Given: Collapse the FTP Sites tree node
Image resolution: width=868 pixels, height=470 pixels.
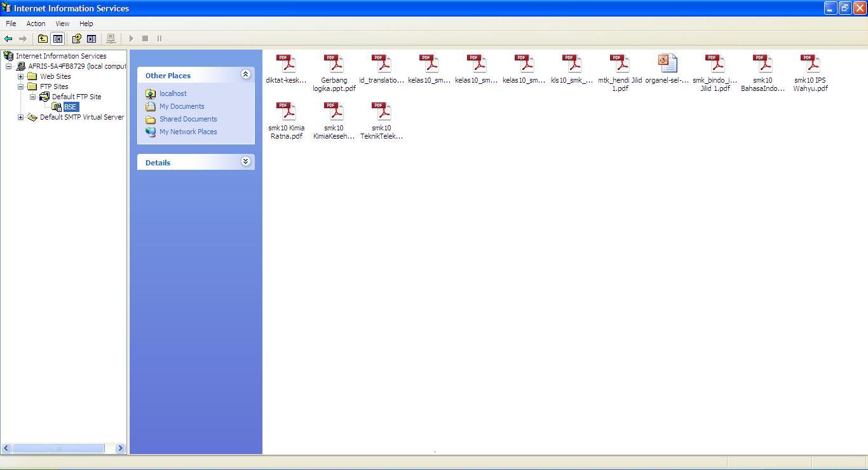Looking at the screenshot, I should pos(20,86).
